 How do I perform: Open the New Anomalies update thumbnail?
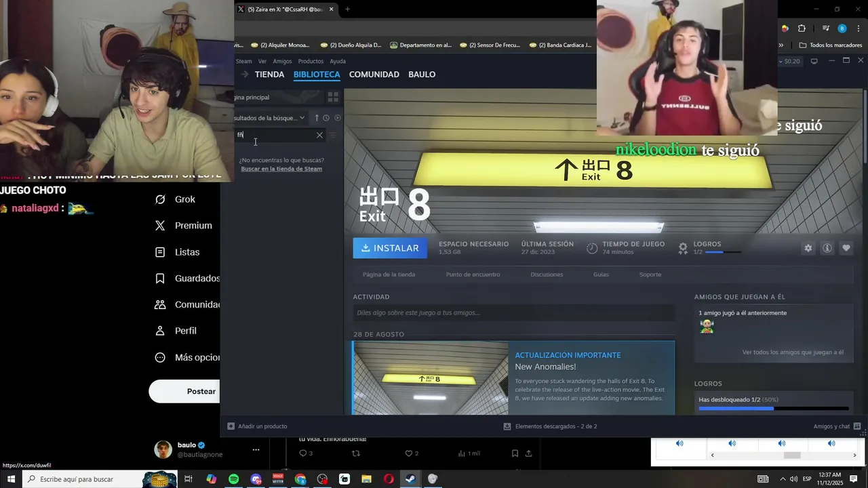(x=430, y=378)
